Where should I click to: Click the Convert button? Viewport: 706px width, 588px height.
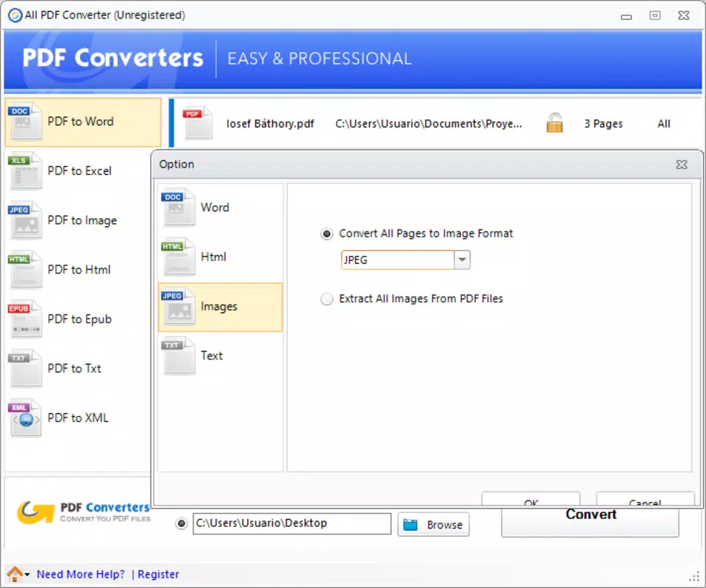[x=591, y=522]
